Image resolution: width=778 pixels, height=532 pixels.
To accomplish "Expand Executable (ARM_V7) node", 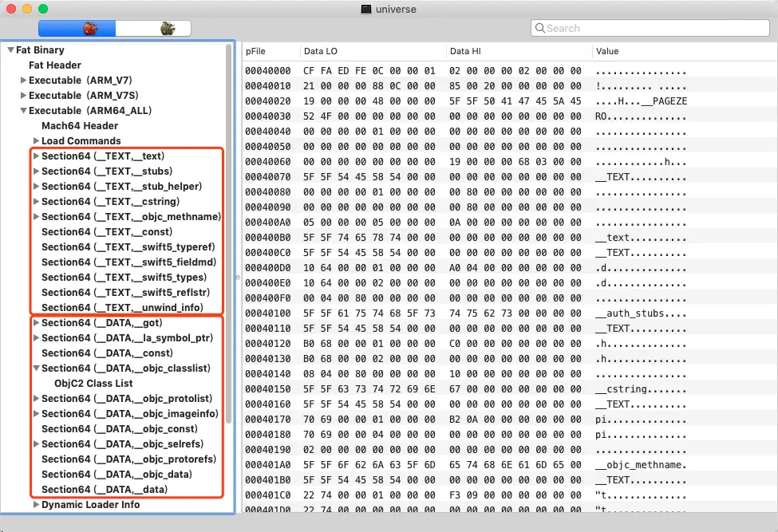I will click(23, 81).
